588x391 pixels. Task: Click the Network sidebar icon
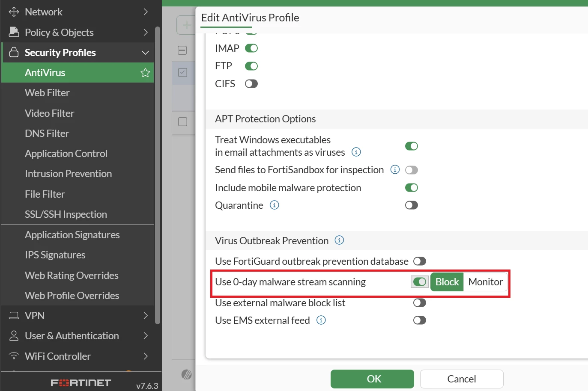pos(14,12)
